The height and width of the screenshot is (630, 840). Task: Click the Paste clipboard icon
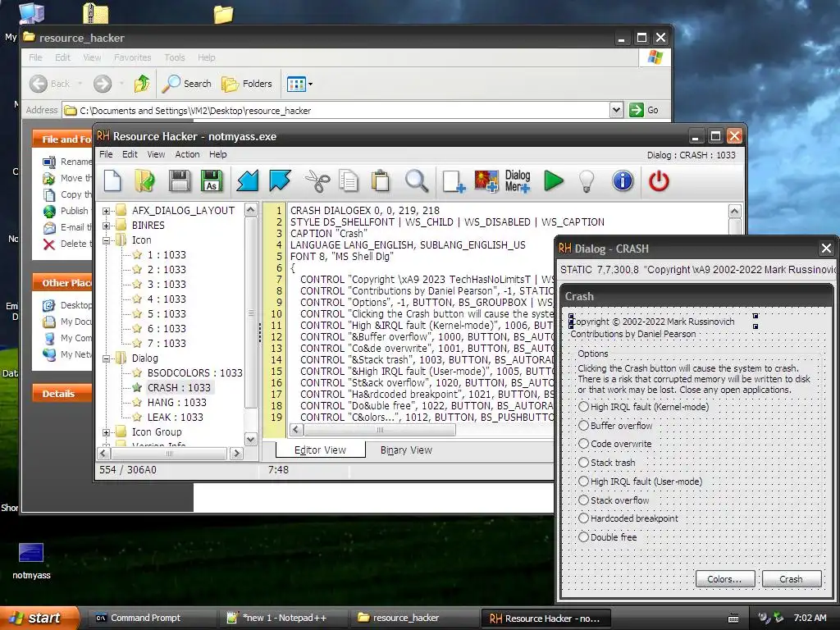381,180
